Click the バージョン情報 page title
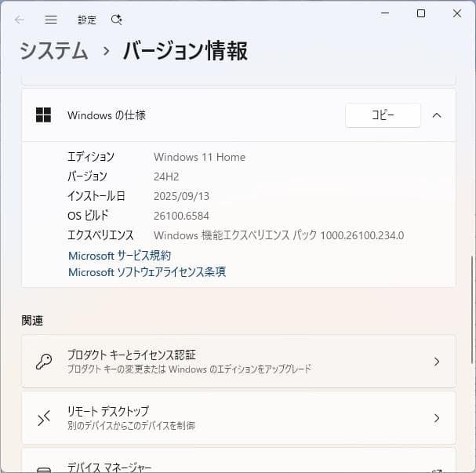The image size is (476, 473). coord(186,51)
